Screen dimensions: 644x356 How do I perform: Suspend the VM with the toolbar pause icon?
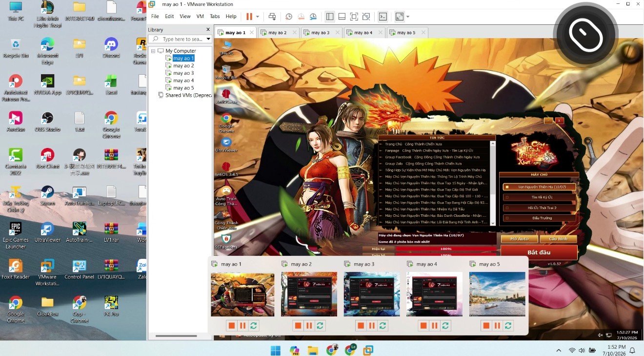[x=249, y=16]
